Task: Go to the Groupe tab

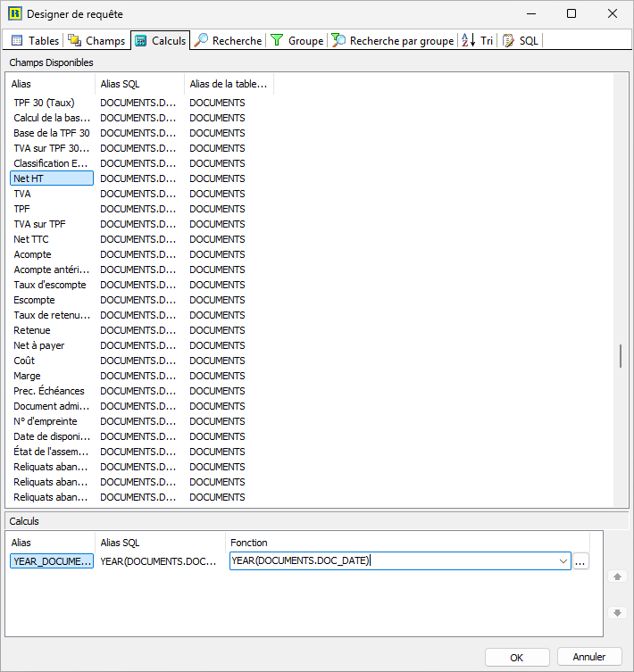Action: coord(296,41)
